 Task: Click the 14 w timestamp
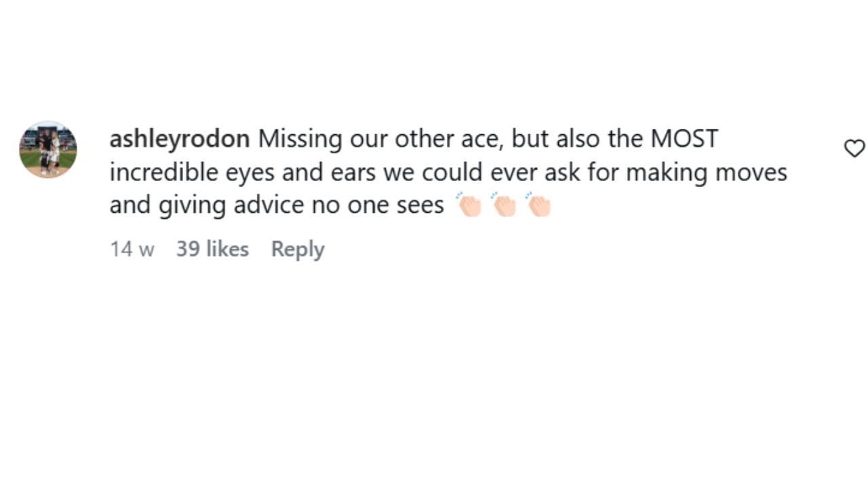click(131, 249)
